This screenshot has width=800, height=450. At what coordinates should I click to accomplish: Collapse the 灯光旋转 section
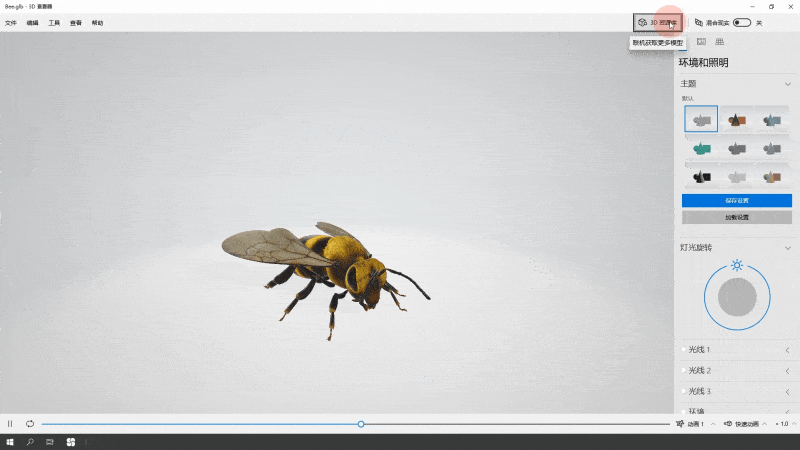pos(787,247)
